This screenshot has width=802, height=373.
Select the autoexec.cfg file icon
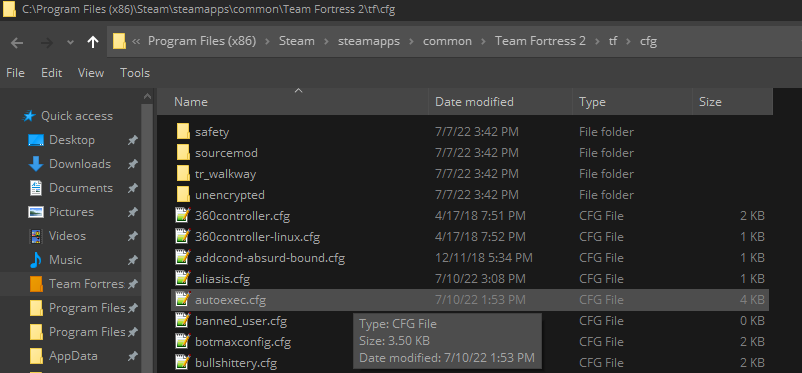(x=183, y=299)
